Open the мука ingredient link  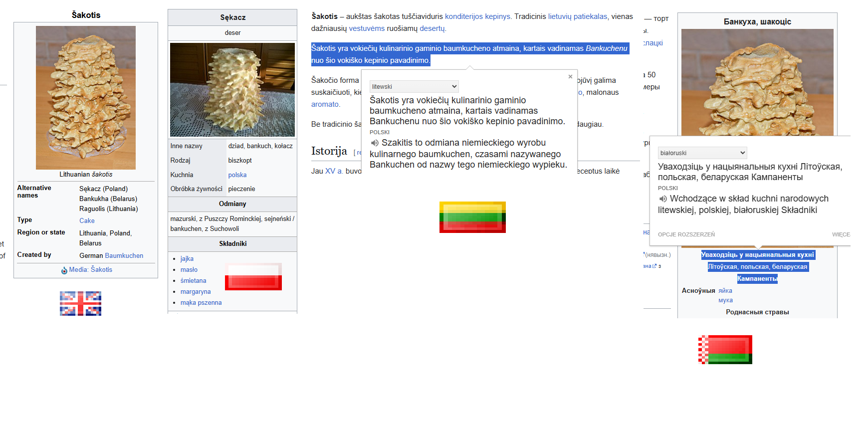point(725,300)
